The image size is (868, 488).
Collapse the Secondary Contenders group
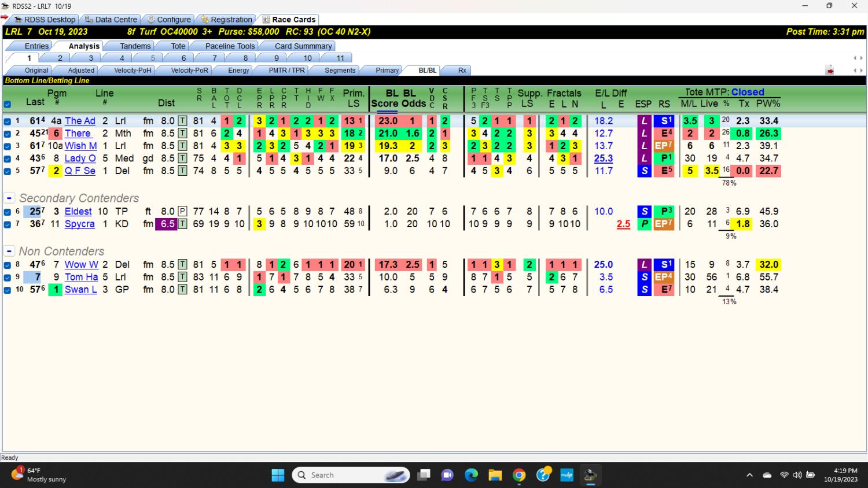point(9,198)
